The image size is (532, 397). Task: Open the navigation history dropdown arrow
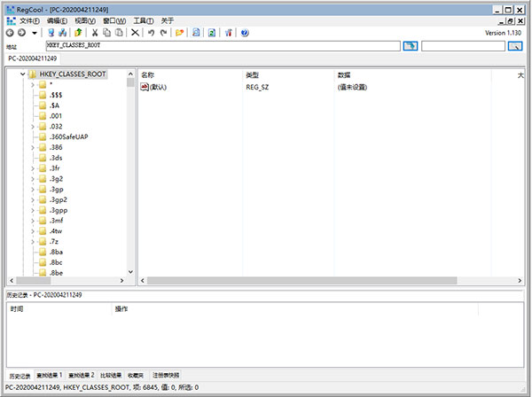tap(35, 33)
